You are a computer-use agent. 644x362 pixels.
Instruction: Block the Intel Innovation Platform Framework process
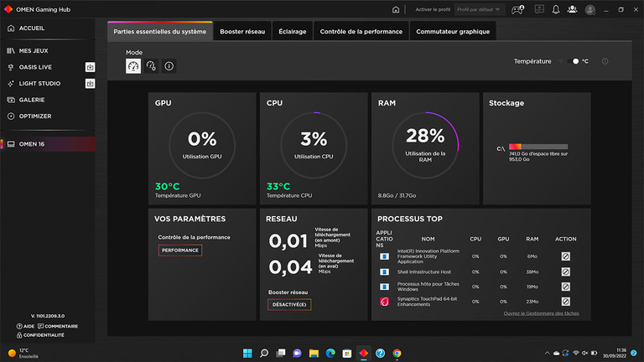tap(565, 256)
